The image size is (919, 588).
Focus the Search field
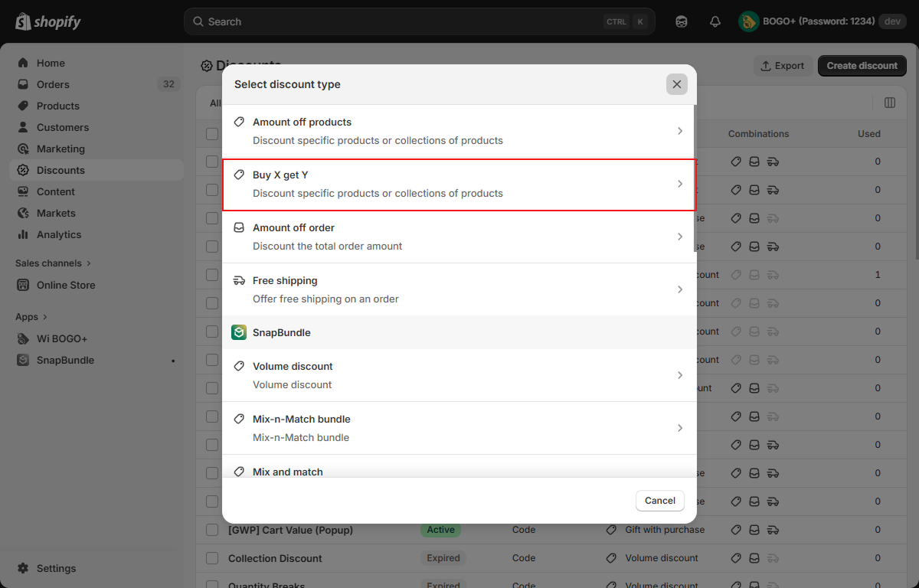pyautogui.click(x=420, y=21)
